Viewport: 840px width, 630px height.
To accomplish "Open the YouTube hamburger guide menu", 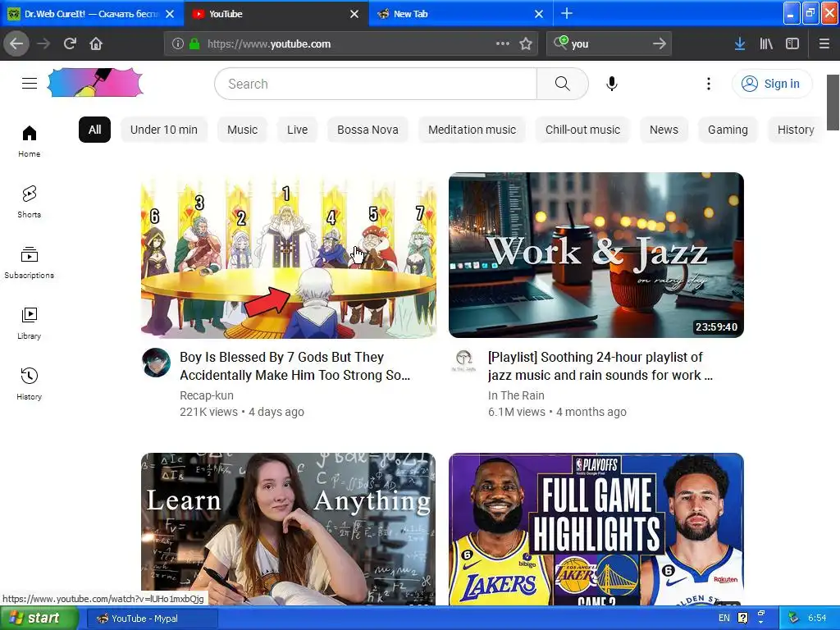I will pyautogui.click(x=30, y=84).
